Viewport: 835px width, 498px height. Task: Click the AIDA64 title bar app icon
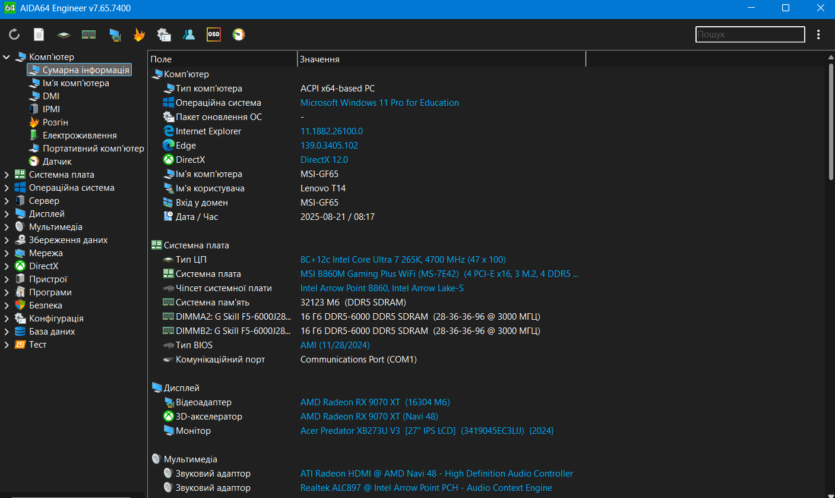pyautogui.click(x=10, y=8)
